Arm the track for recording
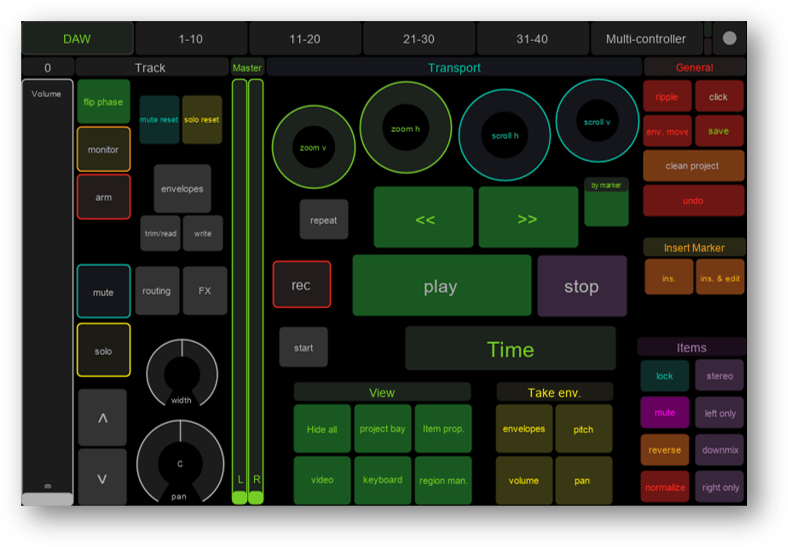788x547 pixels. coord(103,197)
